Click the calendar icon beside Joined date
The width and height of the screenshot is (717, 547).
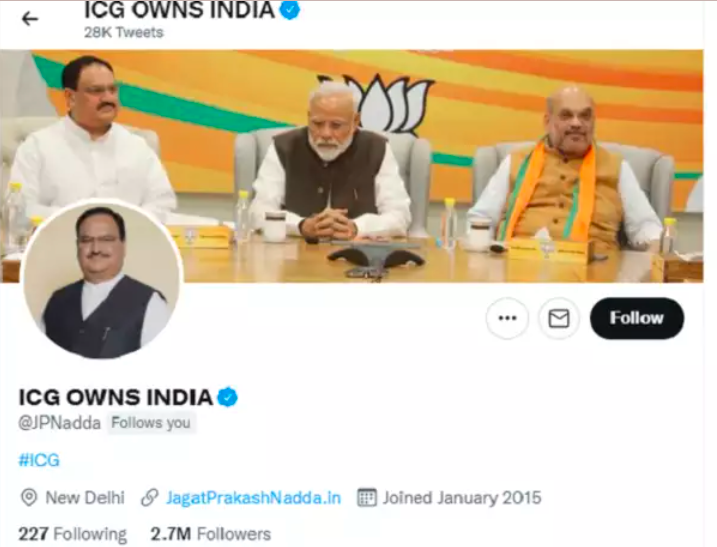tap(367, 497)
